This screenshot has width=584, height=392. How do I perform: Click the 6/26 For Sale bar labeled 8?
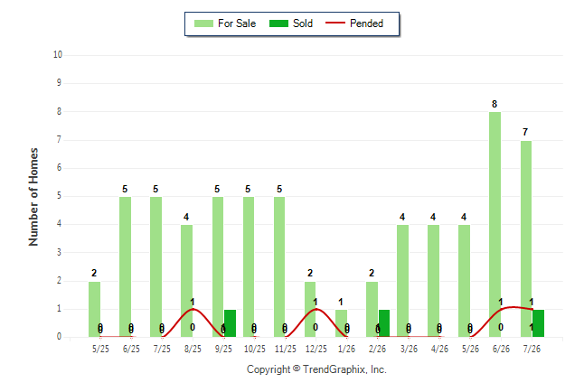[x=495, y=225]
